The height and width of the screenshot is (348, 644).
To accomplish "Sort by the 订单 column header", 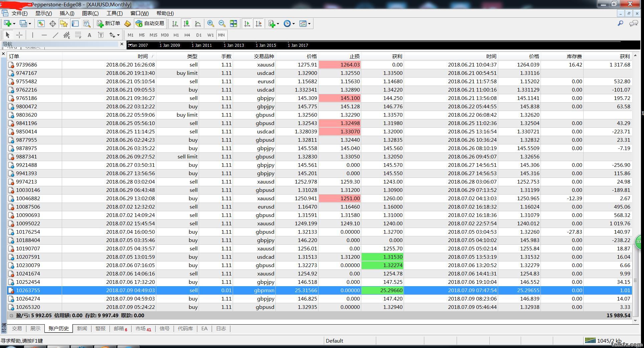I will (35, 56).
